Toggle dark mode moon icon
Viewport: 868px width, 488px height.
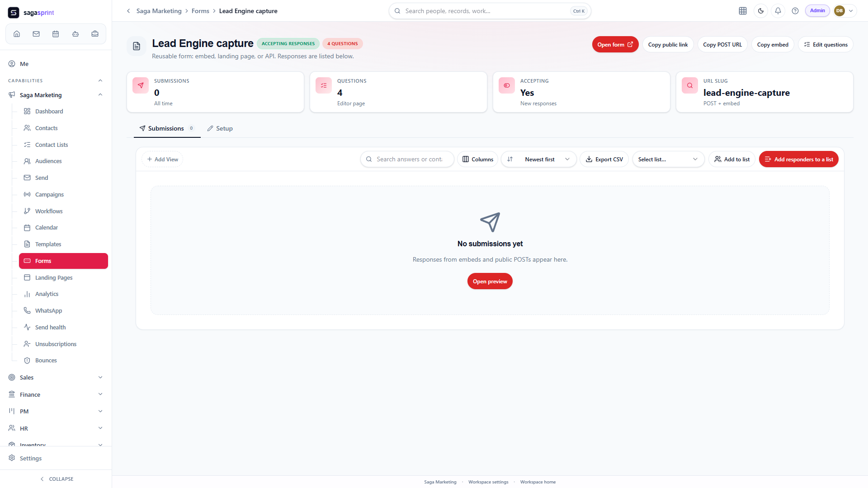tap(761, 11)
